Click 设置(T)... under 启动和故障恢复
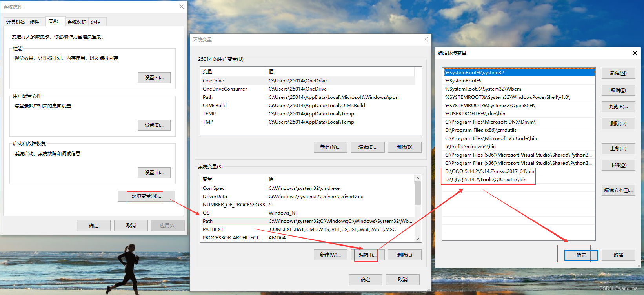 [x=154, y=173]
